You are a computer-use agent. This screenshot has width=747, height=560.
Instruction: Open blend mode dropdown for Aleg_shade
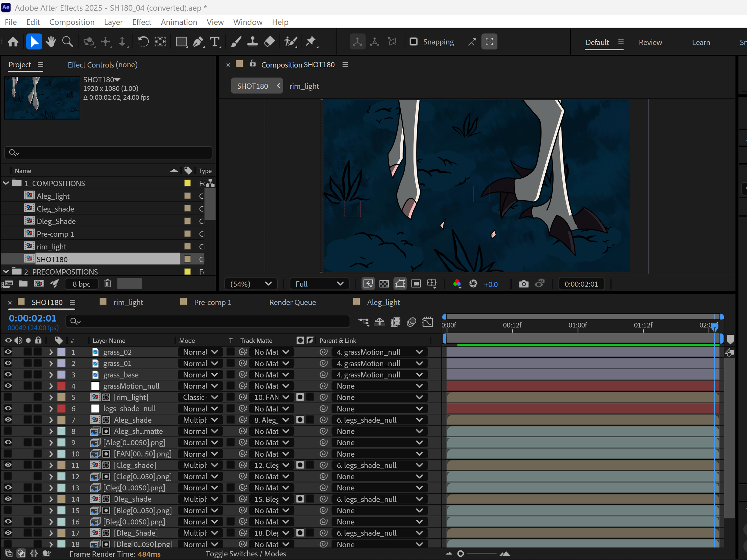(x=200, y=420)
